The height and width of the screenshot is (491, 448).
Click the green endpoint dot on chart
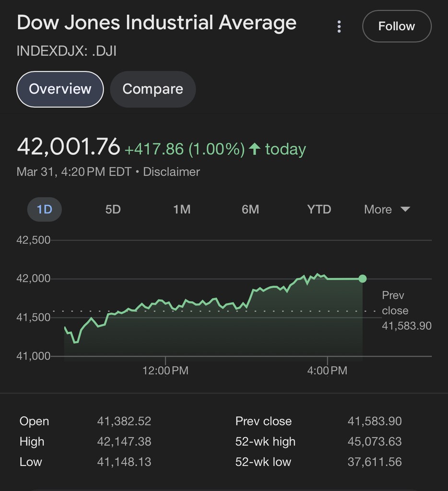click(x=363, y=279)
